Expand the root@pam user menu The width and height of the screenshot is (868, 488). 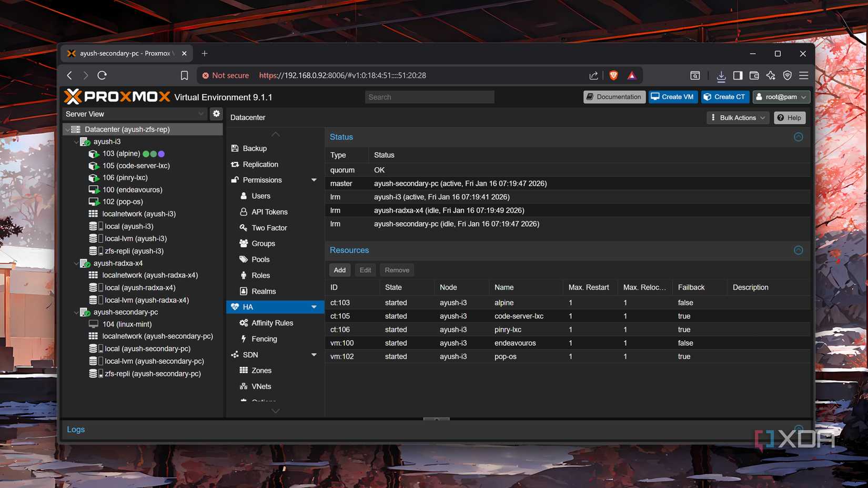[781, 97]
